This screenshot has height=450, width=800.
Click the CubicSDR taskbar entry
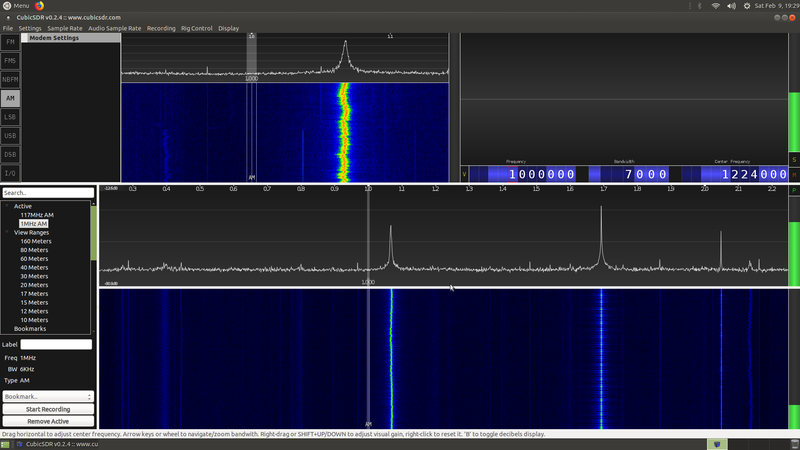pyautogui.click(x=57, y=444)
